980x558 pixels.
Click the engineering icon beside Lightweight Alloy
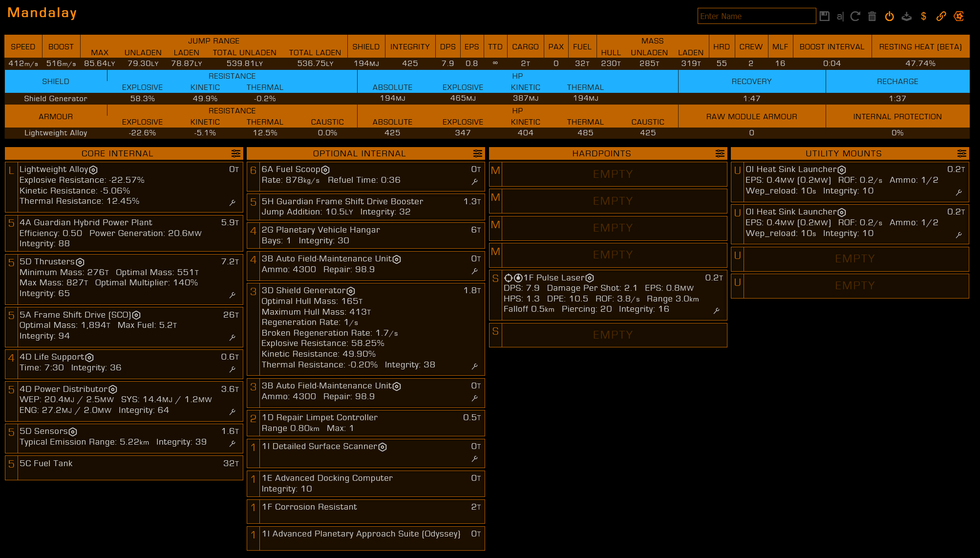pos(93,170)
